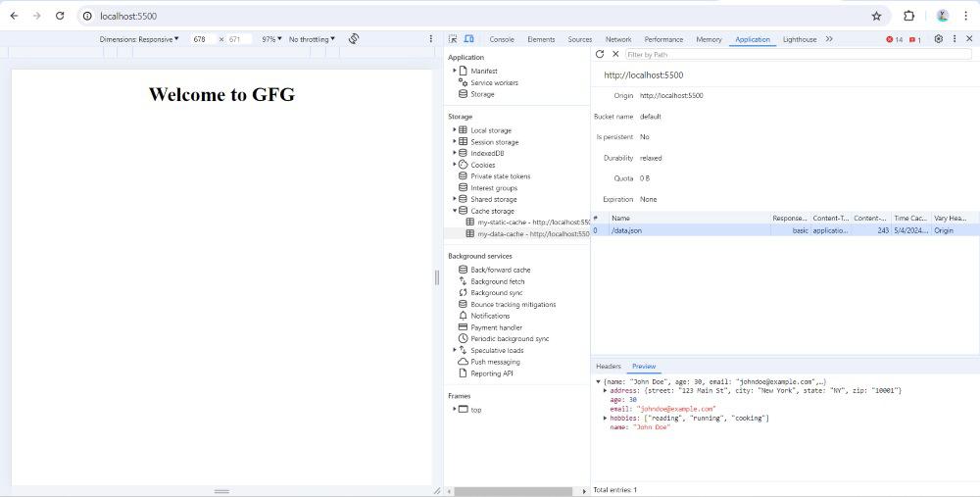
Task: Open Interest groups item
Action: click(x=493, y=187)
